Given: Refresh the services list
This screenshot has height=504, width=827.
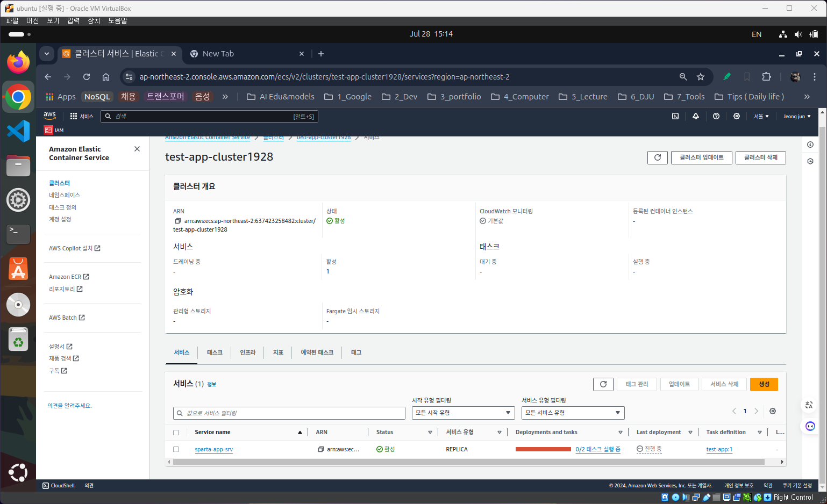Looking at the screenshot, I should tap(603, 384).
